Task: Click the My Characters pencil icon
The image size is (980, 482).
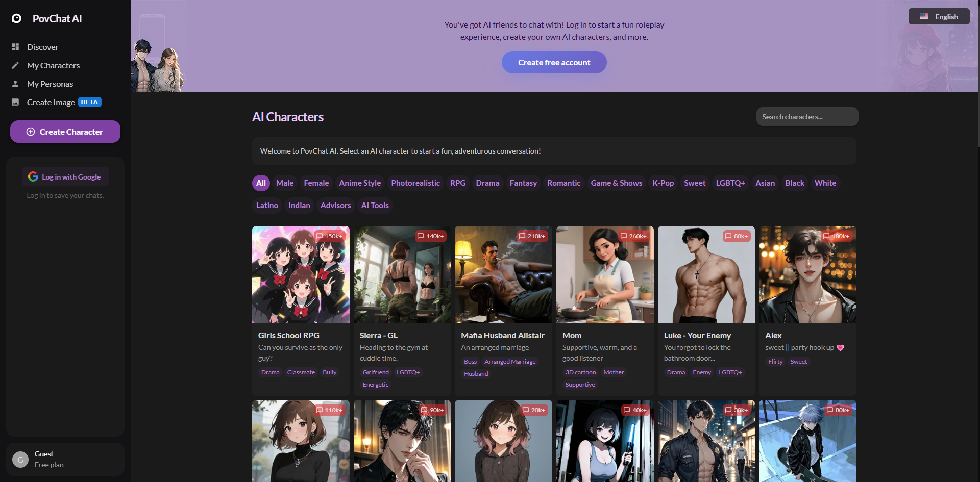Action: 15,65
